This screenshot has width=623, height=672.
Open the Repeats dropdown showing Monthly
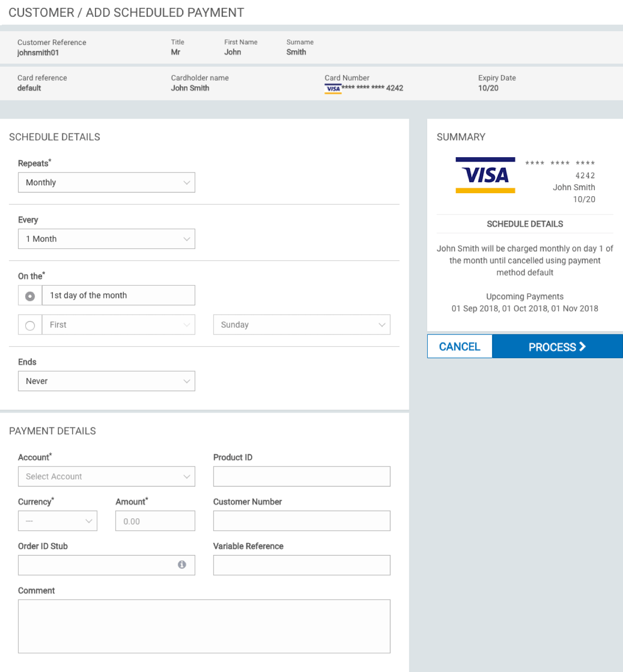tap(107, 182)
